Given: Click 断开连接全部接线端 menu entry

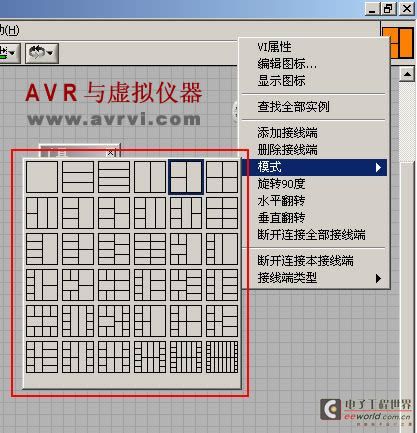Looking at the screenshot, I should point(311,235).
